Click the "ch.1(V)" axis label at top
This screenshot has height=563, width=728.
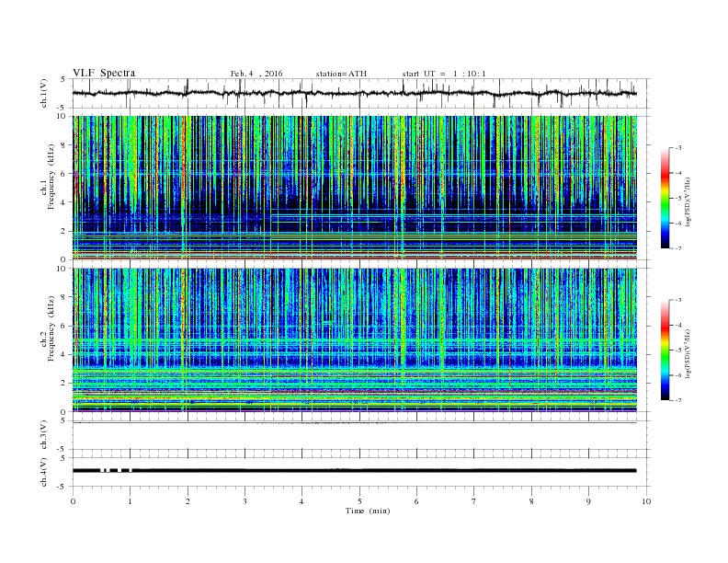click(x=44, y=94)
